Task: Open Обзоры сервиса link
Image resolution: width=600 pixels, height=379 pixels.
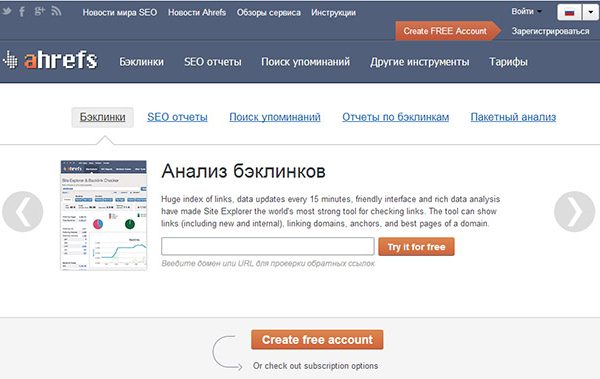Action: [x=269, y=13]
